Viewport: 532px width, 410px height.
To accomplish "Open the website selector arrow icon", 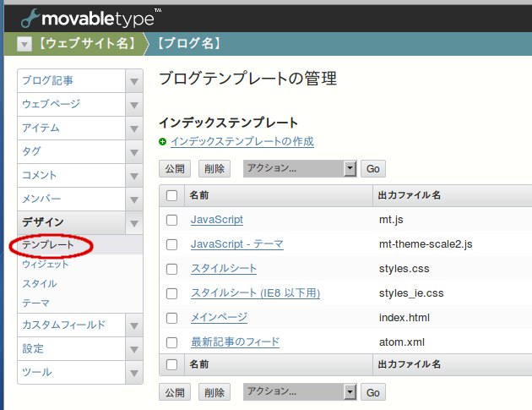I will pos(24,44).
